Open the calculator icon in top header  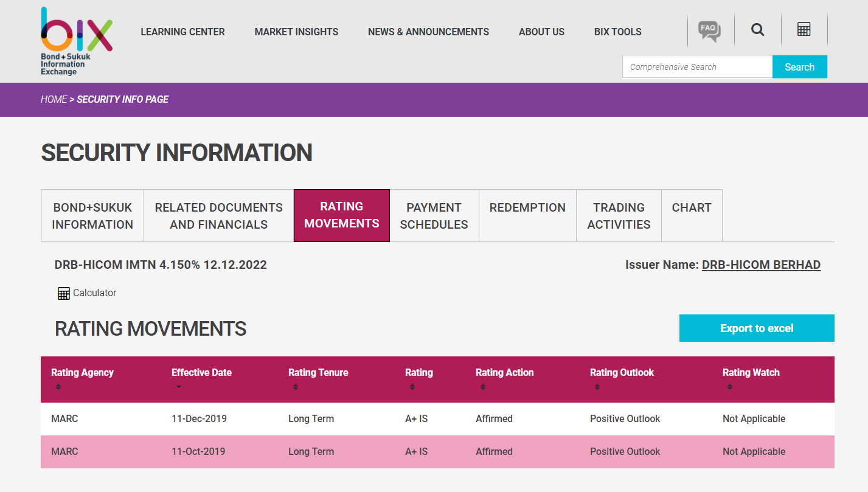click(x=804, y=29)
